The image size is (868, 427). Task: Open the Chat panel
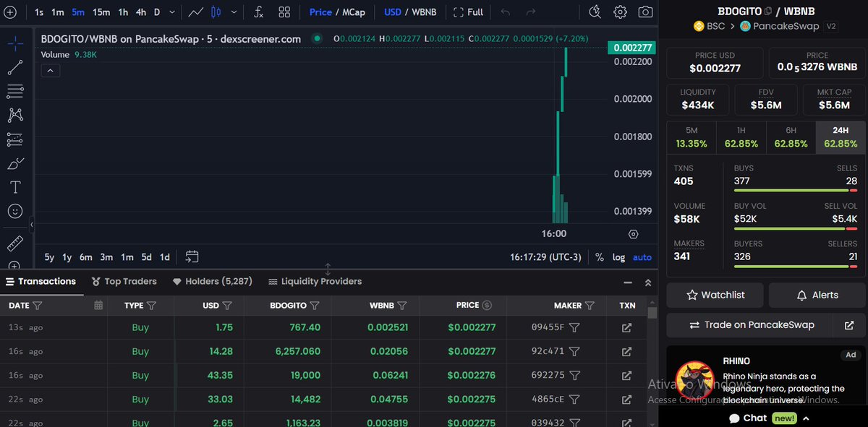(x=768, y=418)
